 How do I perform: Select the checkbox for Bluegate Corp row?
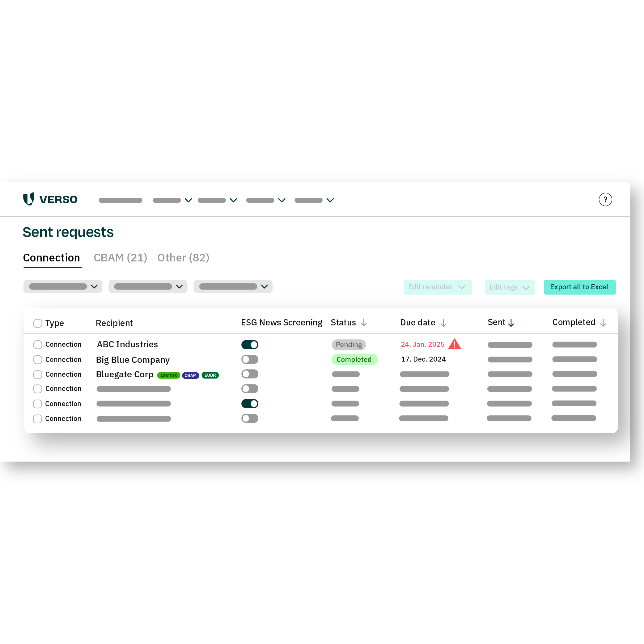point(37,374)
